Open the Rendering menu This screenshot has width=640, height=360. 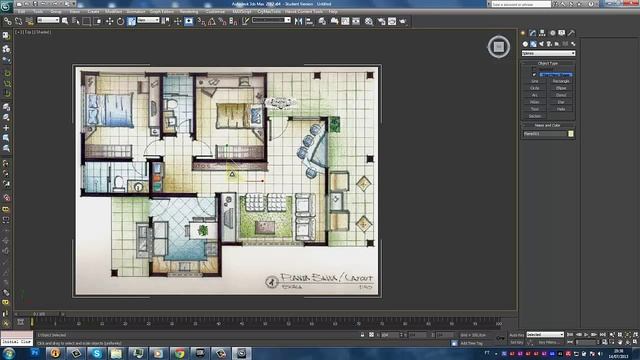tap(189, 11)
